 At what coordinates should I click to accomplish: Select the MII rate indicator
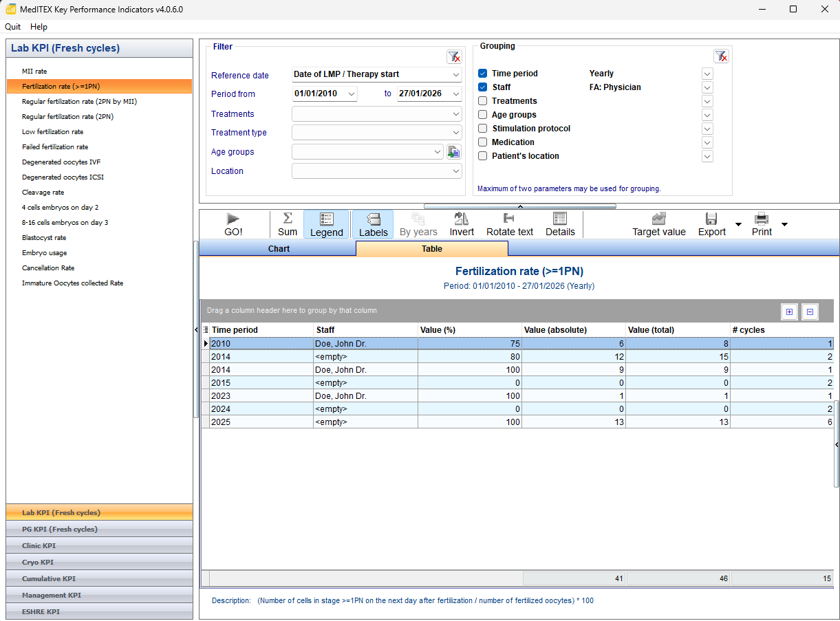point(34,71)
